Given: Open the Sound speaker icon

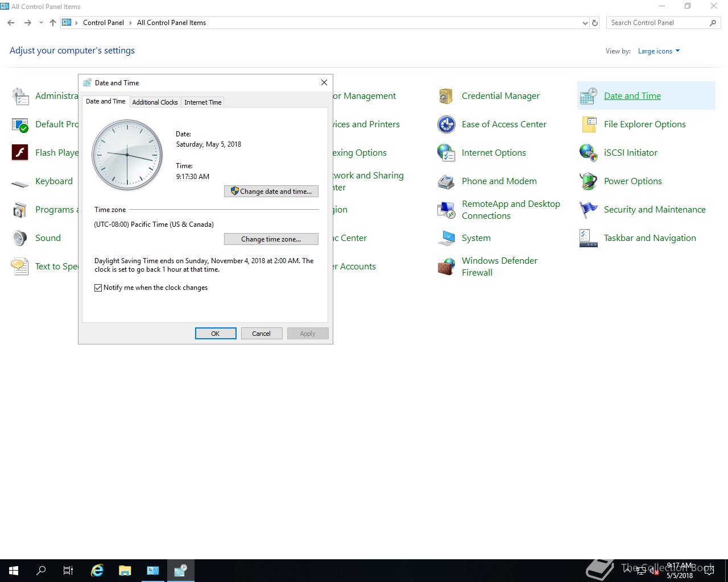Looking at the screenshot, I should (x=20, y=238).
